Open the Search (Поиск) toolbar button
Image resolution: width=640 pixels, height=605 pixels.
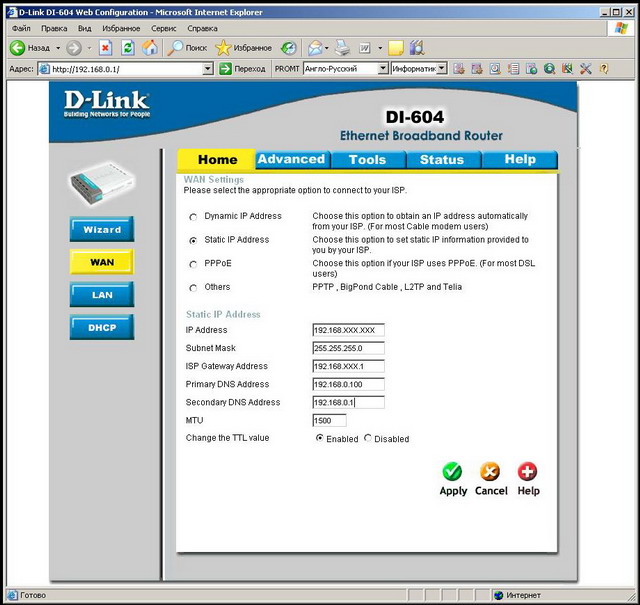188,48
